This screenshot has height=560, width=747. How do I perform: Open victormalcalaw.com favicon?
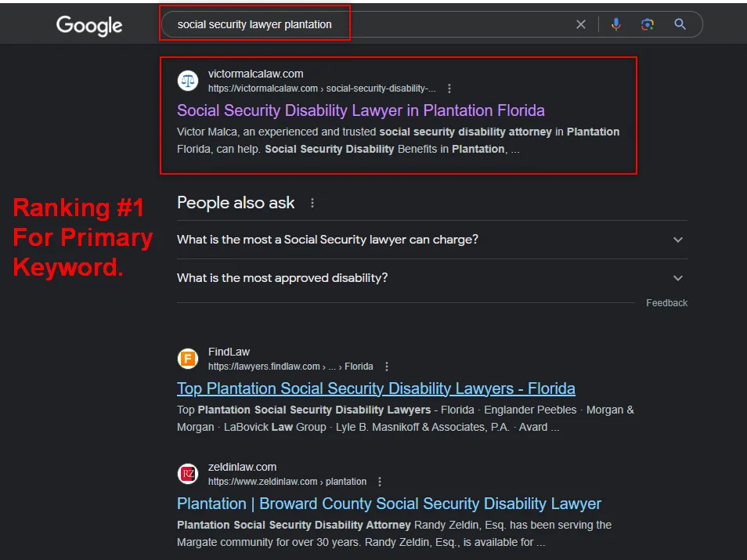pos(188,81)
